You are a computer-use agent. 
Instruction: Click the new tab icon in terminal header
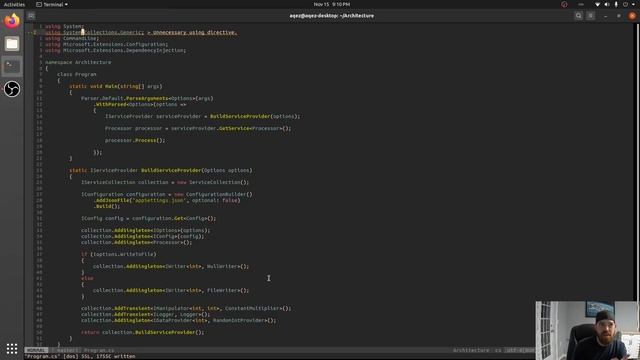click(x=31, y=16)
